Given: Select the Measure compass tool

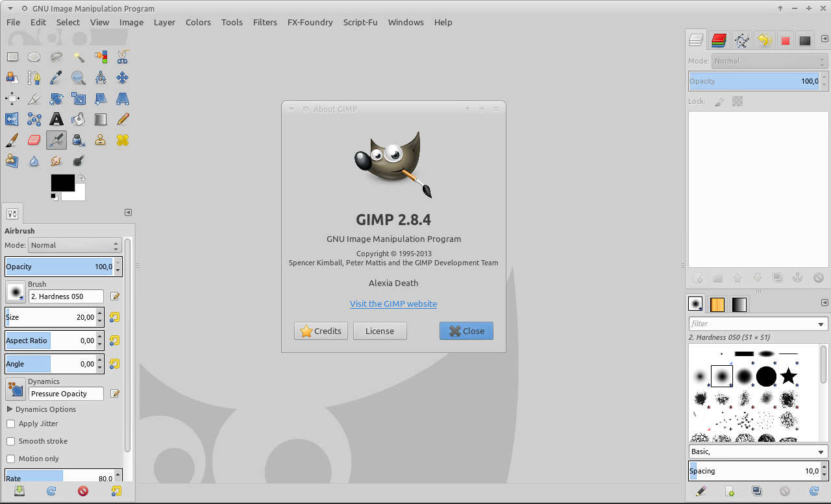Looking at the screenshot, I should click(x=101, y=78).
